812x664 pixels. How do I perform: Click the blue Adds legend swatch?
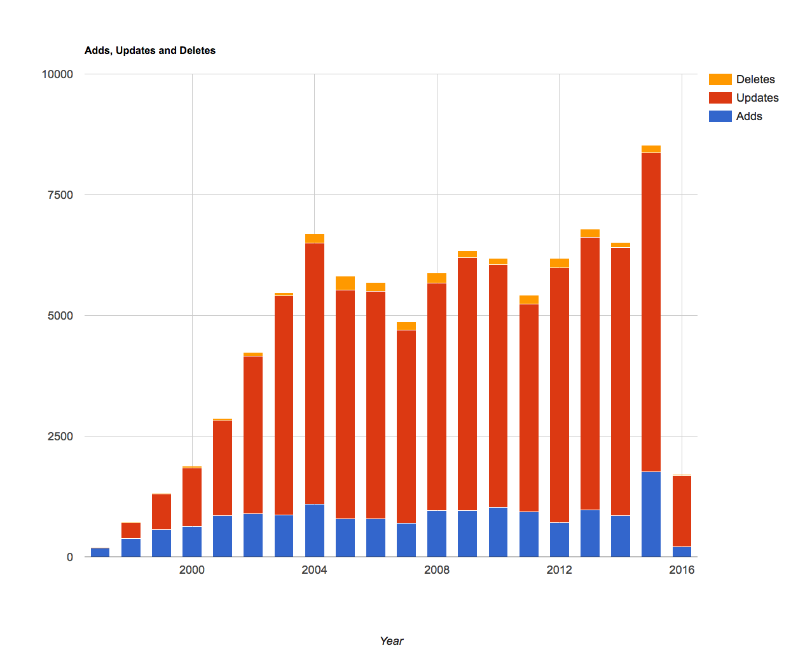point(720,116)
